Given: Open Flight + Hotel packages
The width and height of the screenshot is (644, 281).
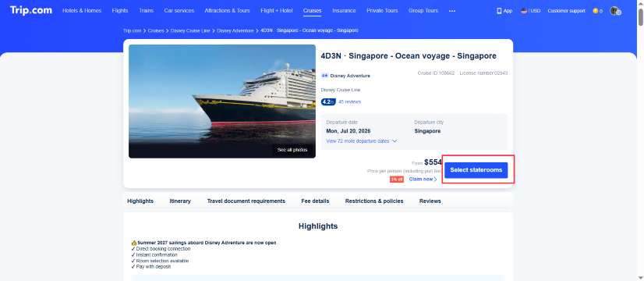Looking at the screenshot, I should tap(277, 11).
